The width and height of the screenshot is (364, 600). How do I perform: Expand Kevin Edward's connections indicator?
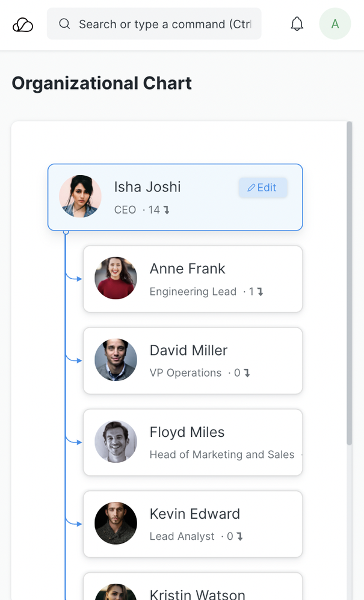click(x=235, y=536)
